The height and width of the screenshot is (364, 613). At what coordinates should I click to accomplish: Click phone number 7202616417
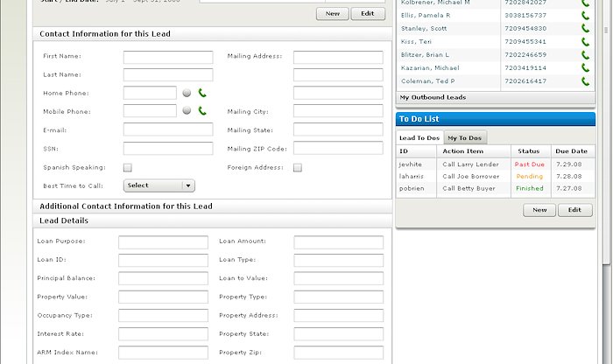[525, 81]
